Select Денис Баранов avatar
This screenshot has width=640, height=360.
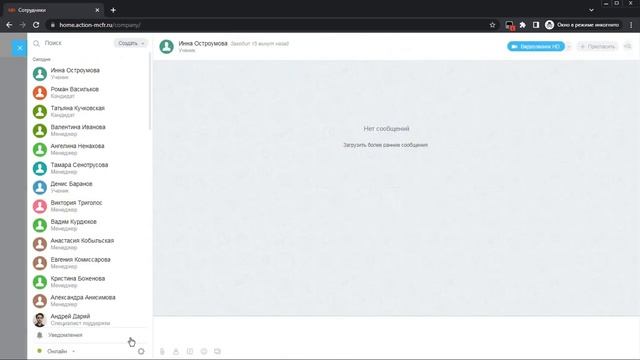pyautogui.click(x=40, y=187)
